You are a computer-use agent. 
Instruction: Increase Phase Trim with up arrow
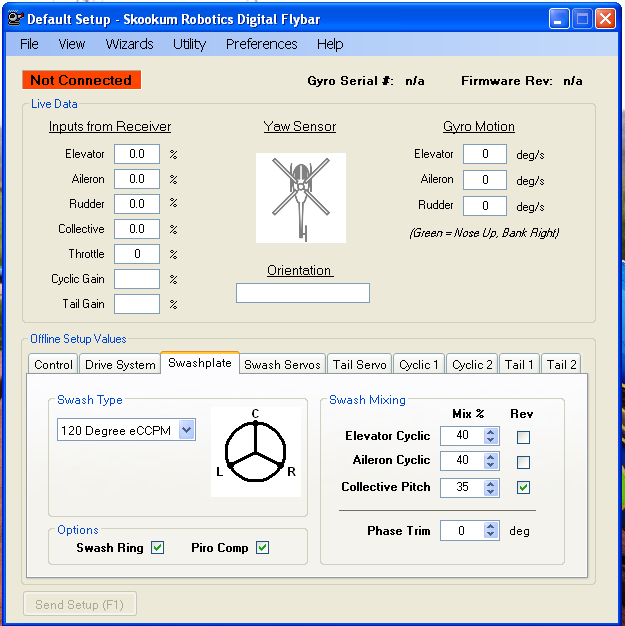click(x=491, y=526)
